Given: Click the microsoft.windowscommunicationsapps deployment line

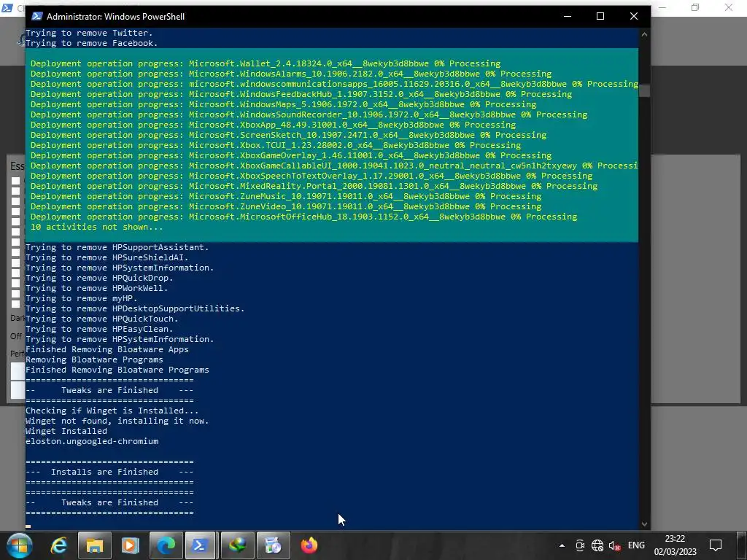Looking at the screenshot, I should [334, 84].
